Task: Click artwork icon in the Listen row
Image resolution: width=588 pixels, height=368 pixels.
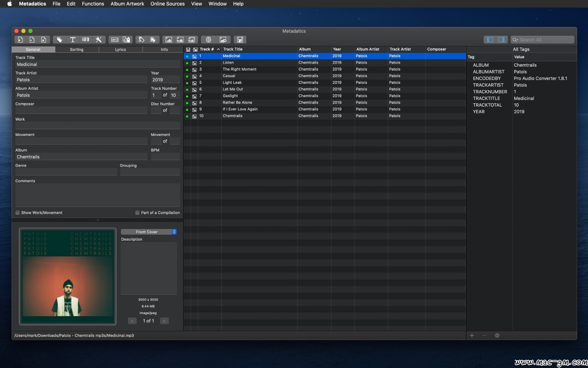Action: click(x=194, y=63)
